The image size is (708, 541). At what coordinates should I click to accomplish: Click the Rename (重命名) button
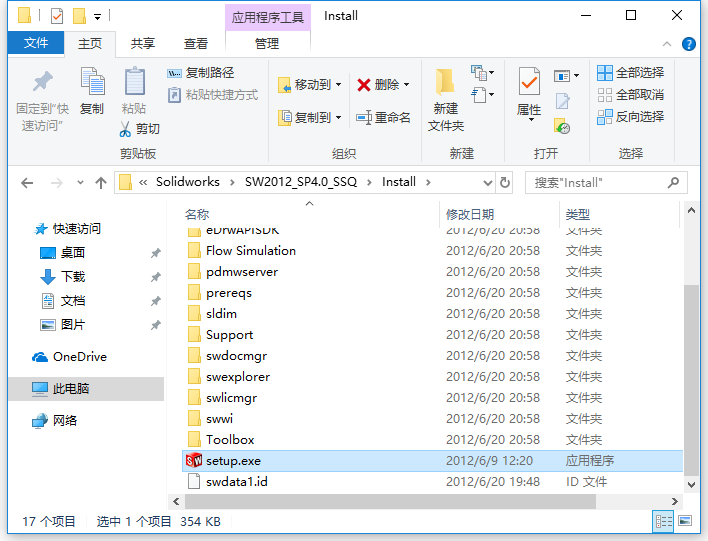(x=383, y=117)
